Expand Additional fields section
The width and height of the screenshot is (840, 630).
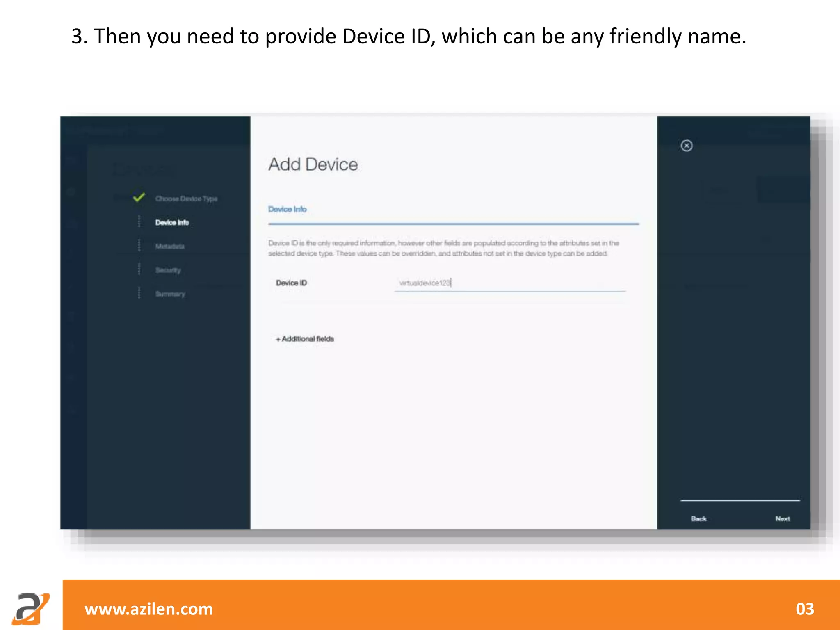(x=305, y=339)
